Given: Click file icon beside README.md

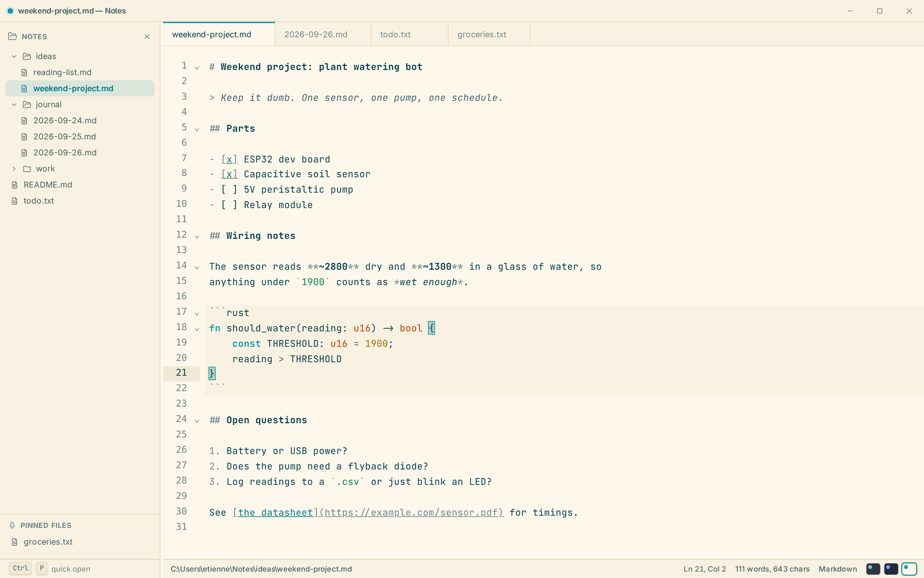Looking at the screenshot, I should 14,185.
